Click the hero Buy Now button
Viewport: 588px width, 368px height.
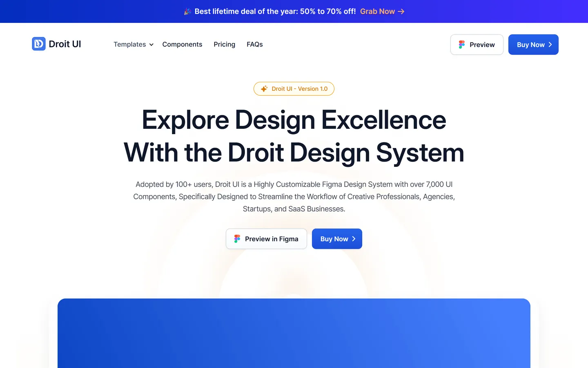click(x=337, y=239)
